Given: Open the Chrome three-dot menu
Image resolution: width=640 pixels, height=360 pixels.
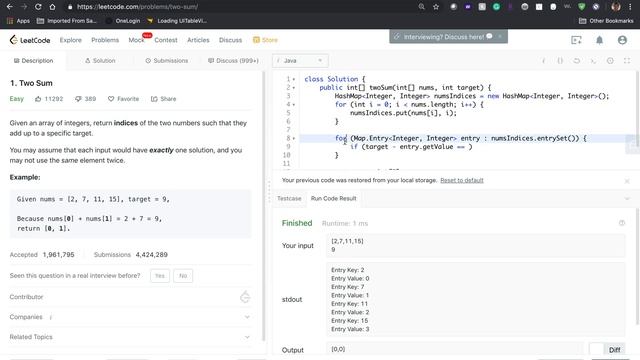Looking at the screenshot, I should point(631,7).
